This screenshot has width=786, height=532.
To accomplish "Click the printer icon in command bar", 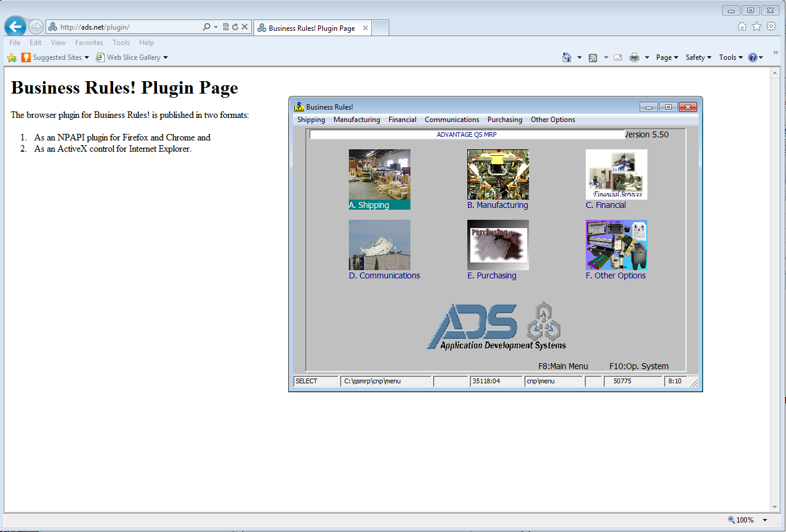I will coord(634,57).
